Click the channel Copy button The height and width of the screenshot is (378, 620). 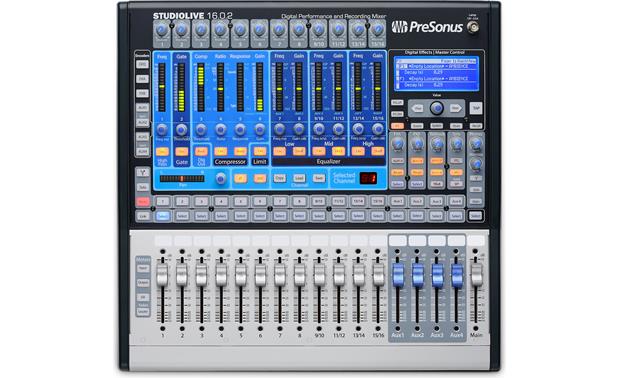280,178
